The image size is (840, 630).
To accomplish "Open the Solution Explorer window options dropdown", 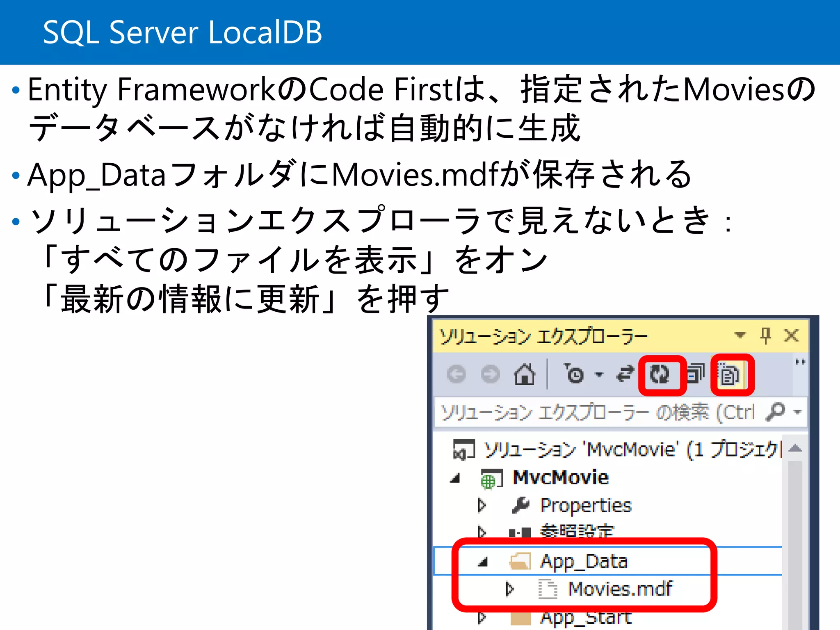I will [x=740, y=335].
